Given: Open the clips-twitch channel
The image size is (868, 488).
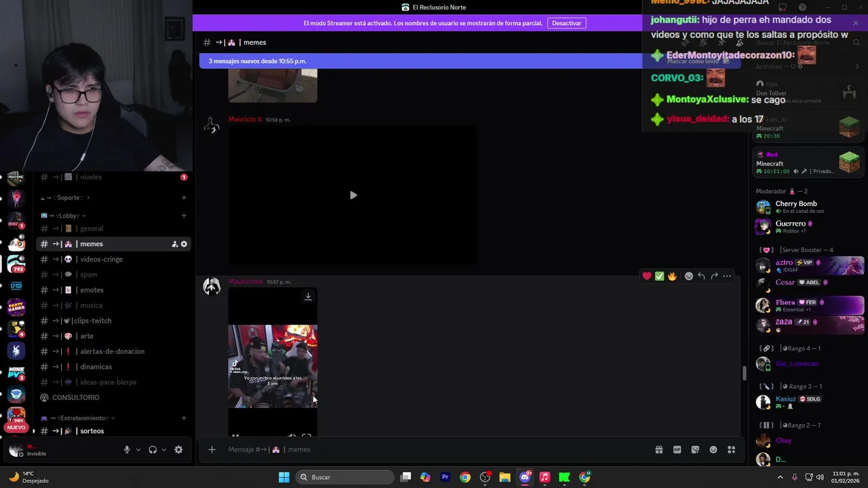Looking at the screenshot, I should [x=113, y=321].
